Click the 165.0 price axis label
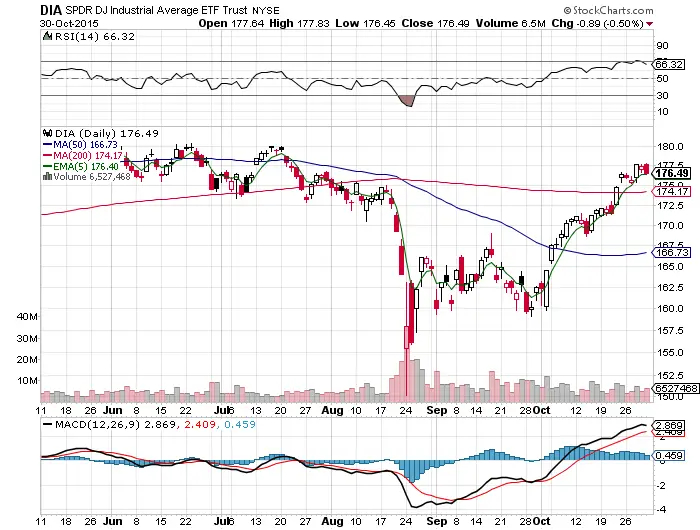 click(670, 267)
